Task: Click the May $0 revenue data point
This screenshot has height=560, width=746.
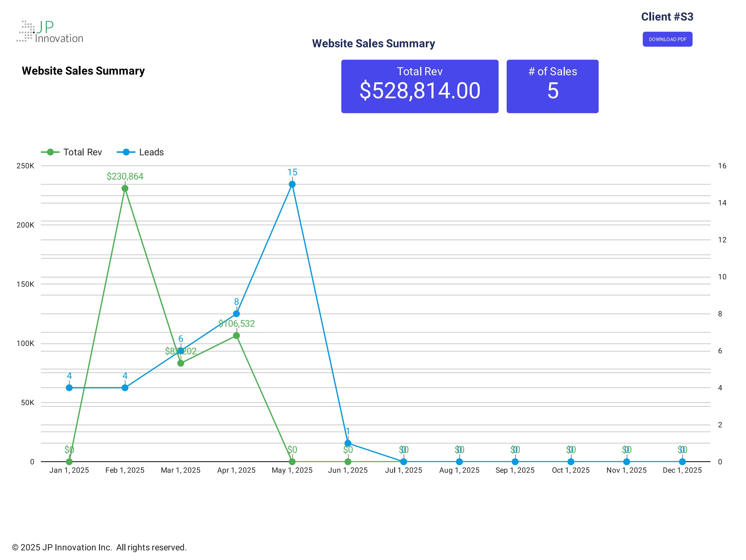Action: point(292,461)
